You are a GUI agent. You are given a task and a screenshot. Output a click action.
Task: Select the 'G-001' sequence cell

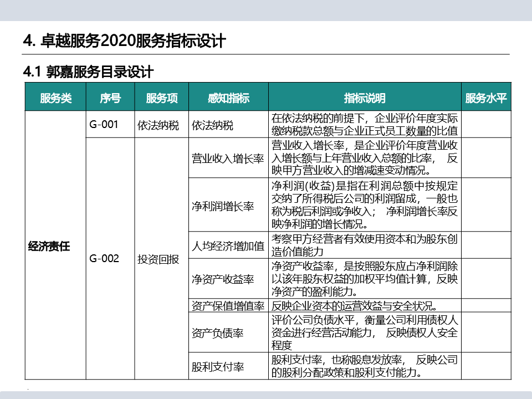click(110, 124)
